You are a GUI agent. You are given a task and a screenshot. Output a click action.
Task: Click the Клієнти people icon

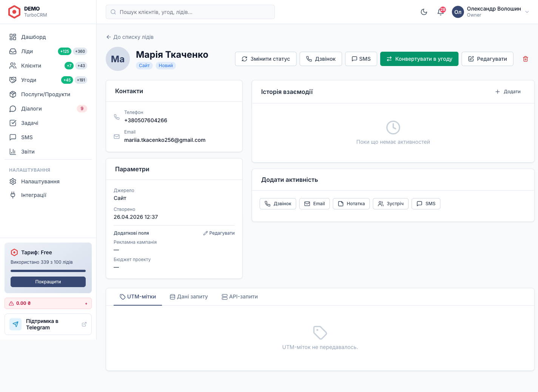pyautogui.click(x=13, y=66)
